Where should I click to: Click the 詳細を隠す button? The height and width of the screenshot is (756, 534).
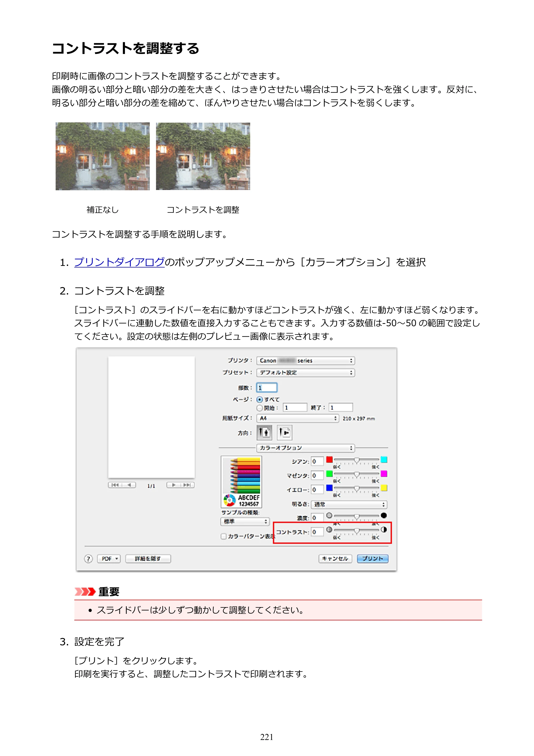click(x=148, y=559)
